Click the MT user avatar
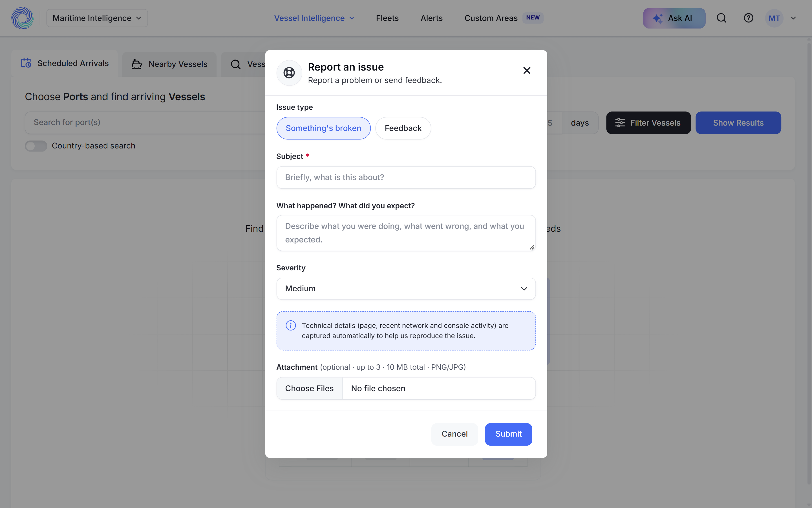Screen dimensions: 812x508 (x=774, y=18)
